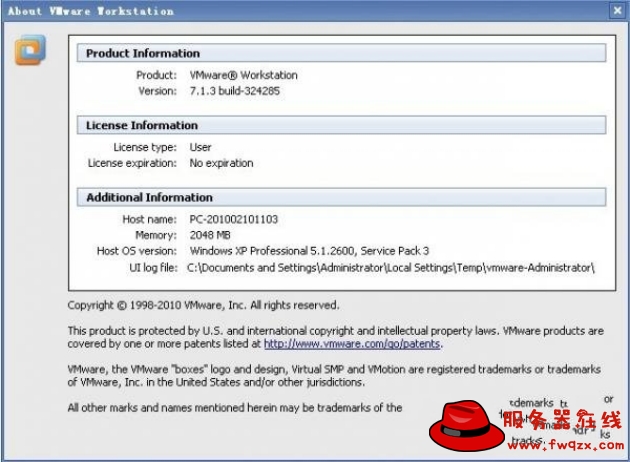Click the License Information section header
The image size is (630, 462).
coord(341,125)
